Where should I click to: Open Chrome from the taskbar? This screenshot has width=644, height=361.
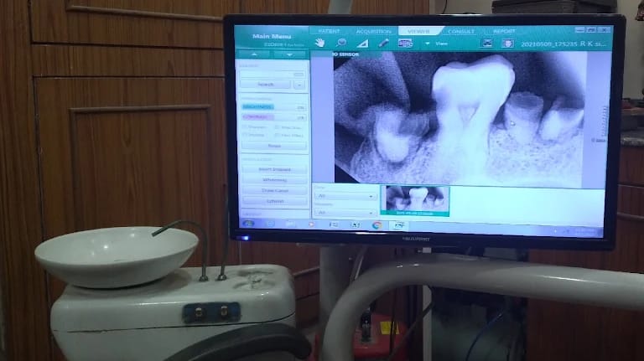click(x=377, y=225)
